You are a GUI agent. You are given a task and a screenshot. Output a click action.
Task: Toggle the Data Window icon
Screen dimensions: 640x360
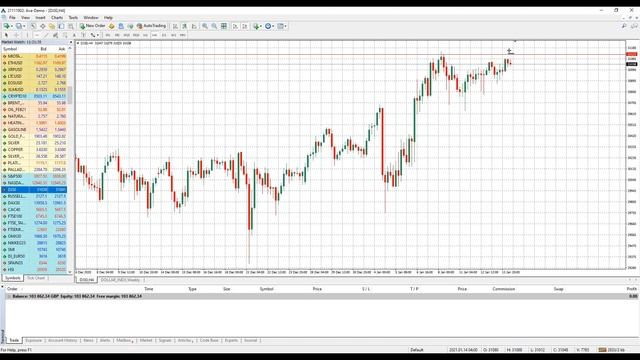tap(42, 26)
